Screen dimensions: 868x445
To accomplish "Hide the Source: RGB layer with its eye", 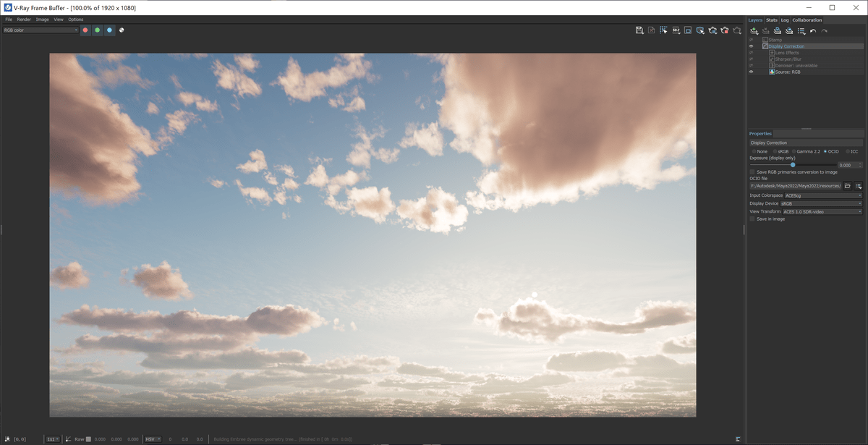I will coord(751,72).
